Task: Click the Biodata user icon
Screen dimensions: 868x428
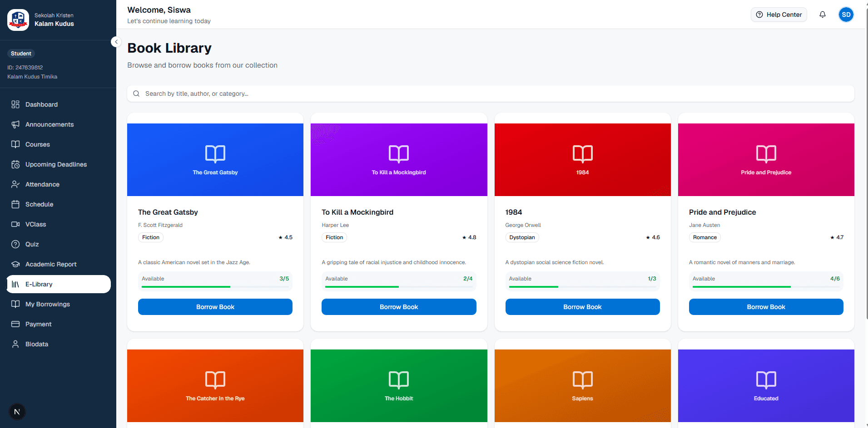Action: 15,344
